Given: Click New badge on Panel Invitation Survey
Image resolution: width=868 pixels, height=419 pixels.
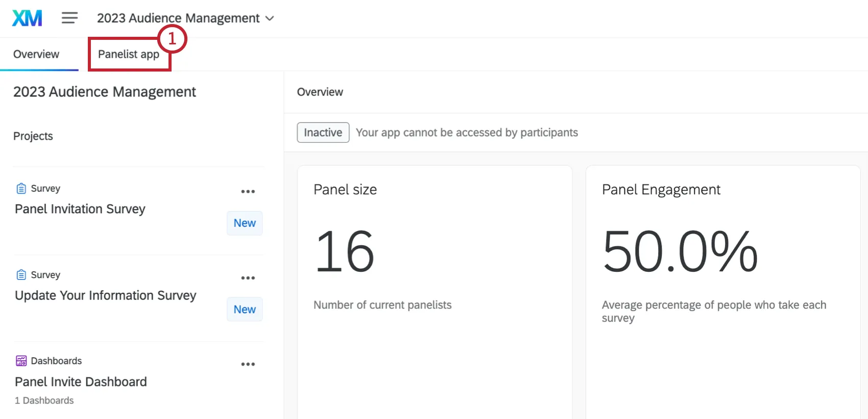Looking at the screenshot, I should tap(245, 223).
